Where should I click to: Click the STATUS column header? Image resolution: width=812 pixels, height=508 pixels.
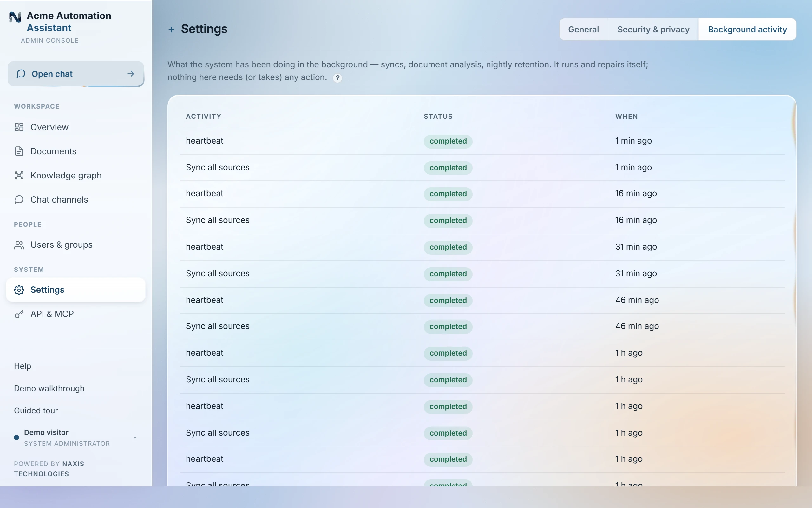438,116
